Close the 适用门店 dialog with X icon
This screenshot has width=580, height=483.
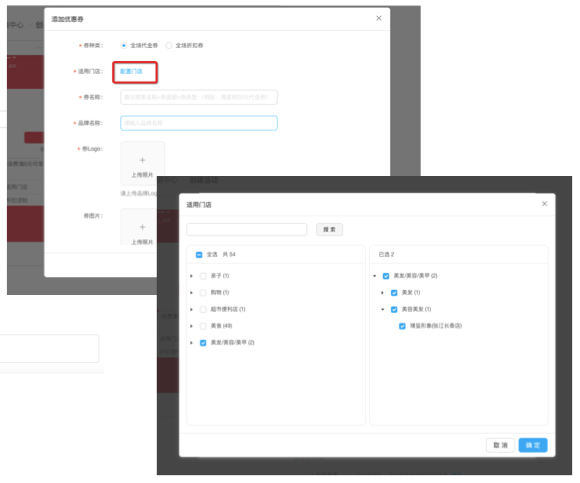click(544, 204)
